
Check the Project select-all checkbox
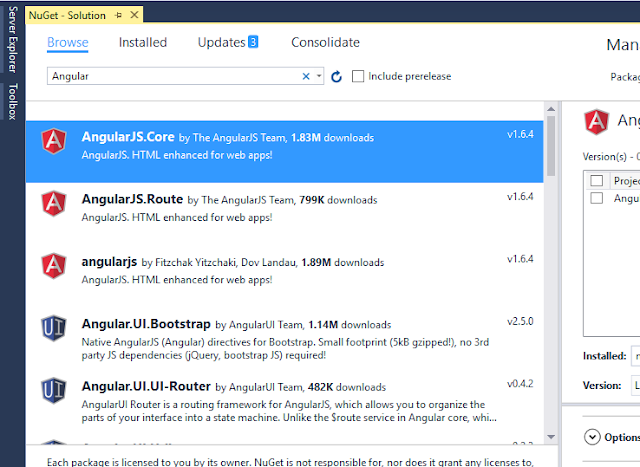pyautogui.click(x=596, y=180)
